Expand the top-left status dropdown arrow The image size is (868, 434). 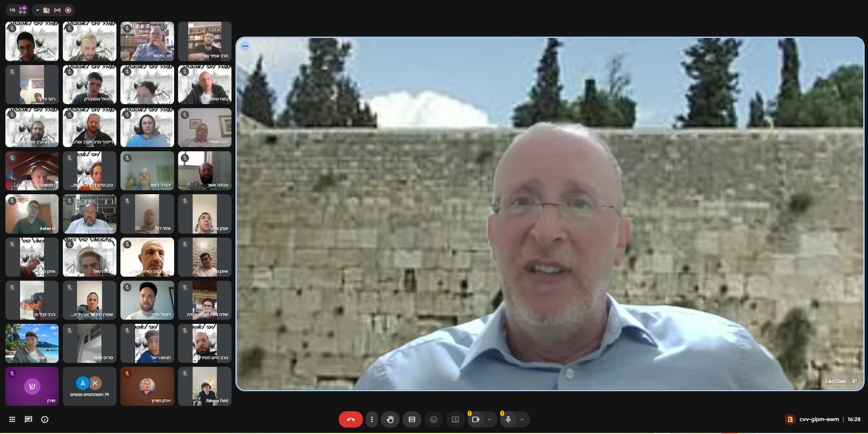point(37,10)
